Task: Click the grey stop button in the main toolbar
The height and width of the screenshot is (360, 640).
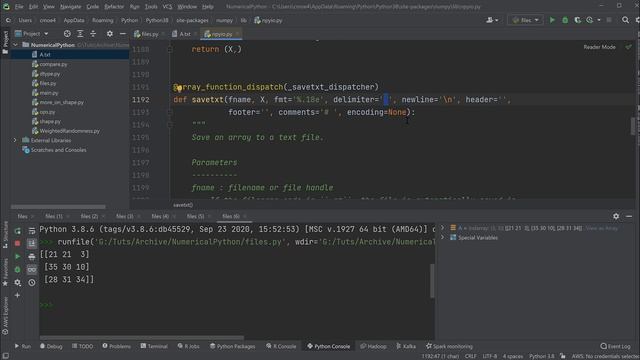Action: pyautogui.click(x=609, y=20)
